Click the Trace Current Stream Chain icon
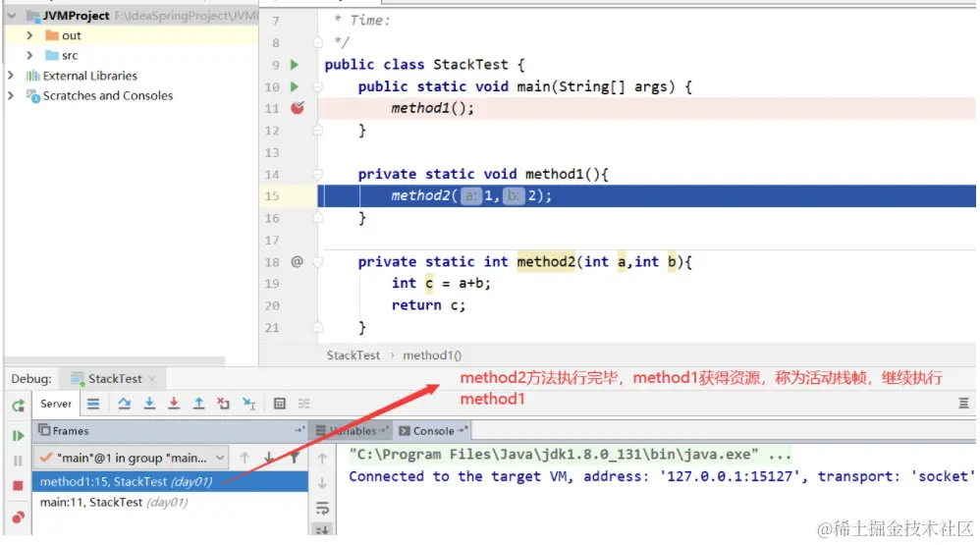Screen dimensions: 980x545 (304, 404)
